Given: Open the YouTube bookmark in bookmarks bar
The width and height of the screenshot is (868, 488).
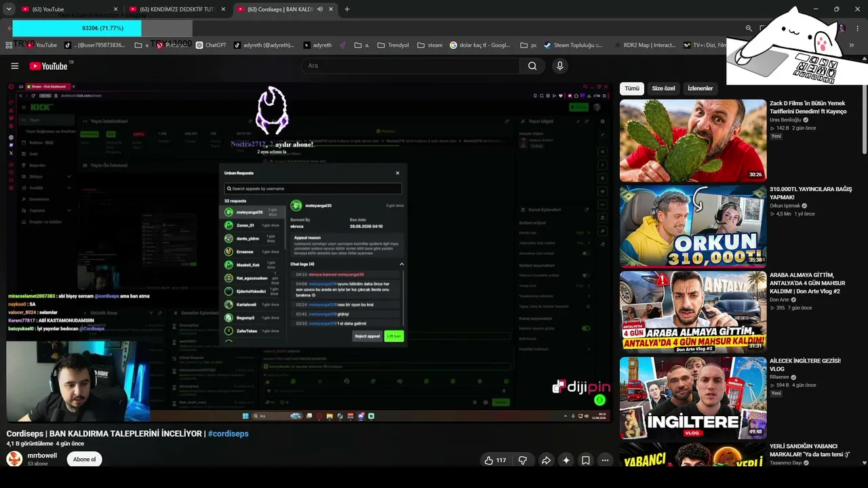Looking at the screenshot, I should click(x=41, y=45).
